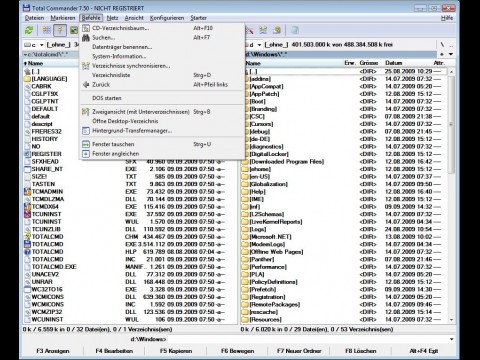Open the right panel favorites asterisk button
This screenshot has height=360, width=480.
coord(442,54)
